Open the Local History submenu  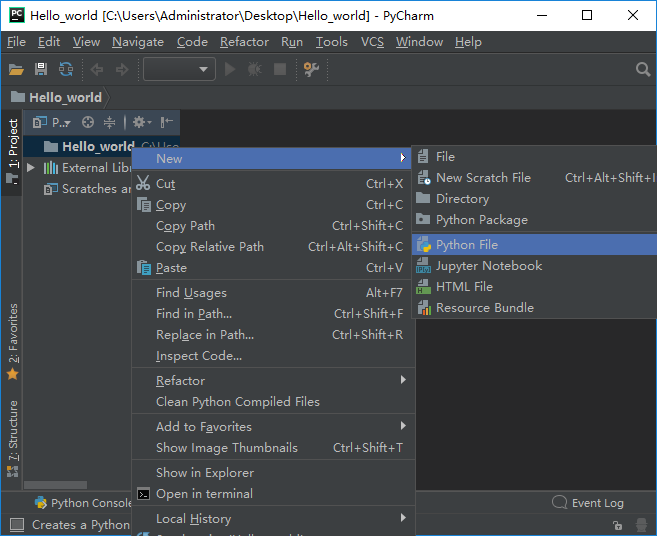click(273, 519)
